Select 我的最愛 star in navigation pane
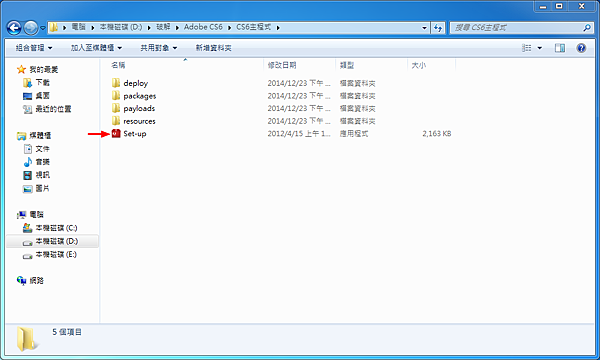 pos(21,69)
